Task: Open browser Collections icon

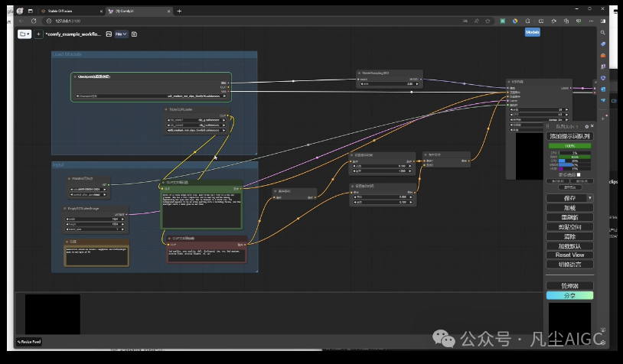Action: pyautogui.click(x=566, y=21)
